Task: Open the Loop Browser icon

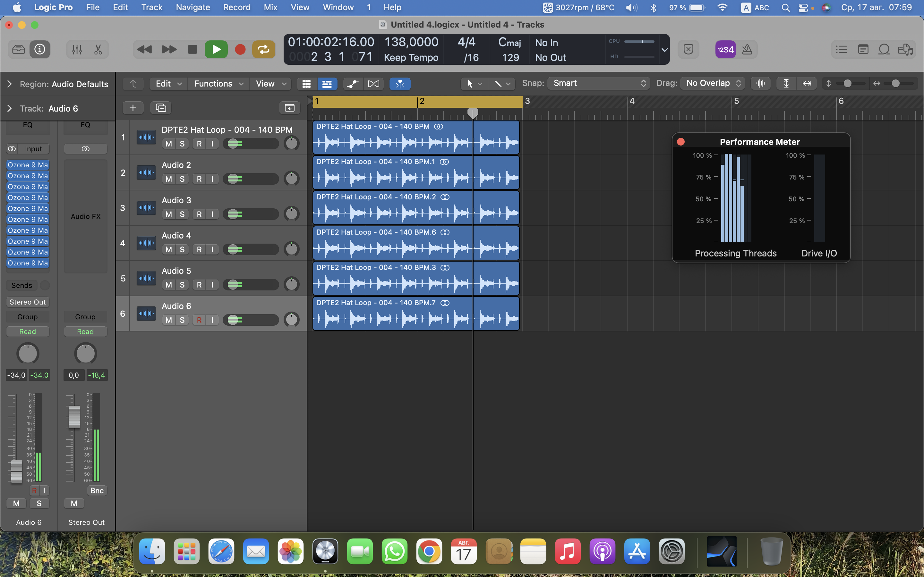Action: click(884, 49)
